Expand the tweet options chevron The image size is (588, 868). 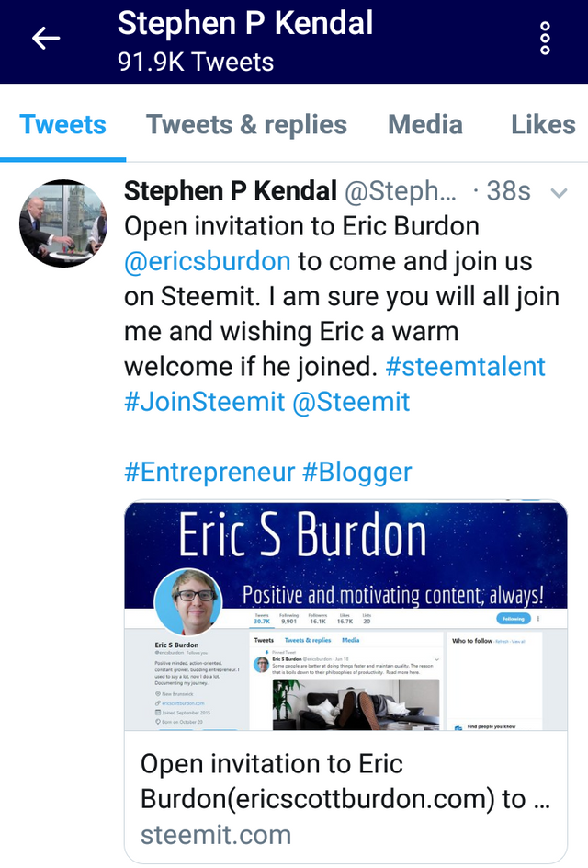coord(558,193)
